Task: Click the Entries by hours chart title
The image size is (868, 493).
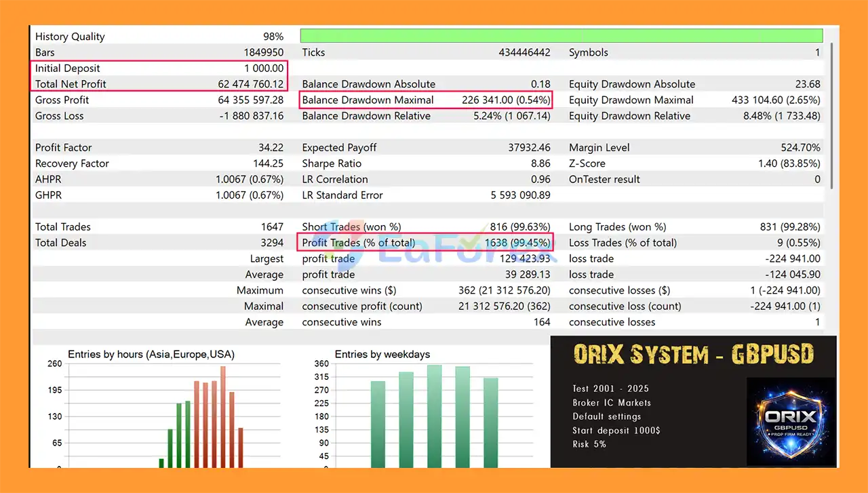Action: click(x=151, y=354)
